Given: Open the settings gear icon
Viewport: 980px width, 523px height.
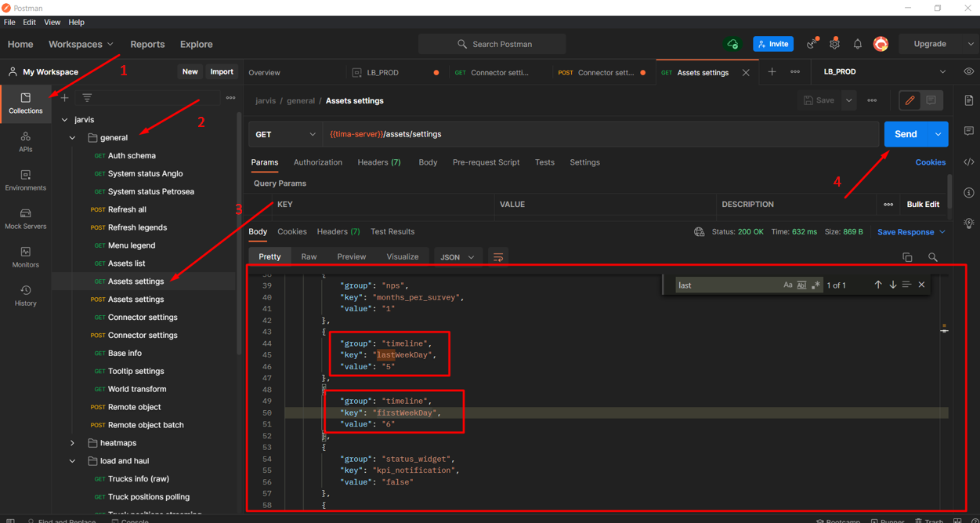Looking at the screenshot, I should coord(834,44).
